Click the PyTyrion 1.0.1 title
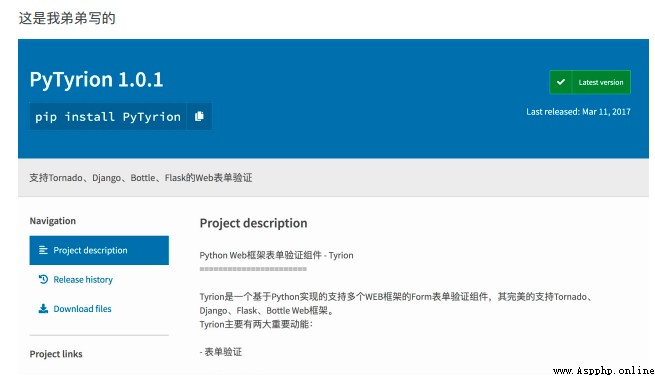Screen dimensions: 655x377 [x=96, y=79]
